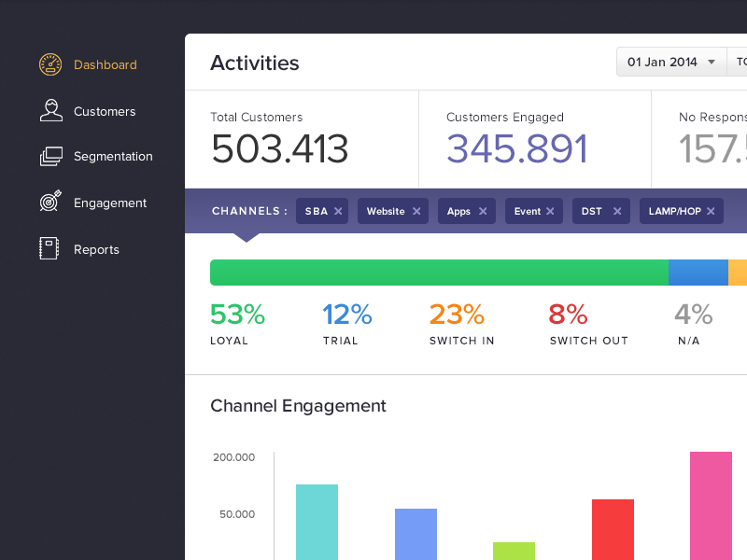The image size is (747, 560).
Task: Remove the Event channel filter
Action: (x=550, y=211)
